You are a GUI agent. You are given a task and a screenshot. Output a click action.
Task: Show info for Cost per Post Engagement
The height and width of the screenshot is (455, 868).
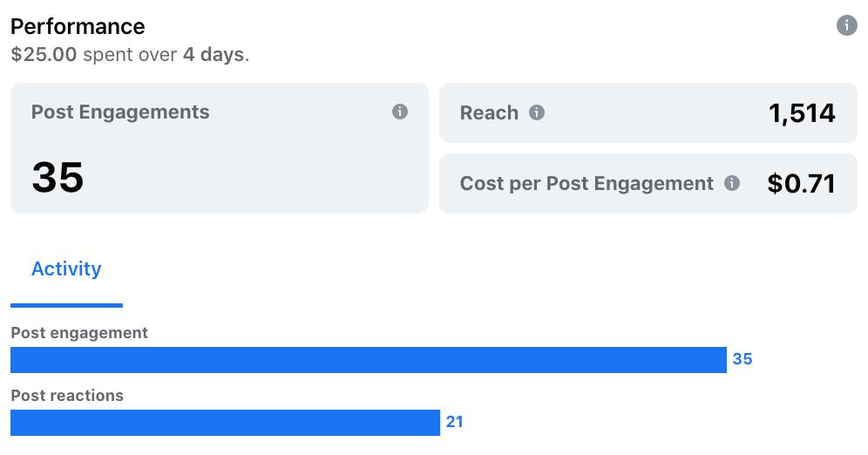[732, 183]
